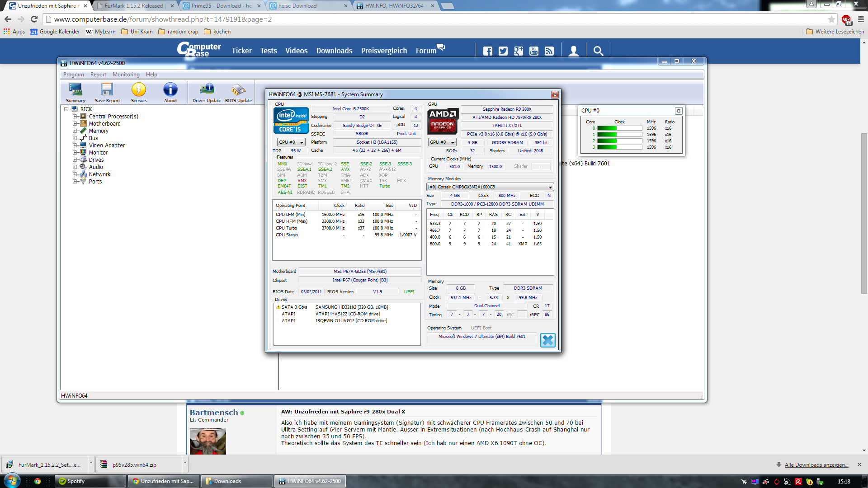
Task: Expand the Memory tree node
Action: [75, 131]
